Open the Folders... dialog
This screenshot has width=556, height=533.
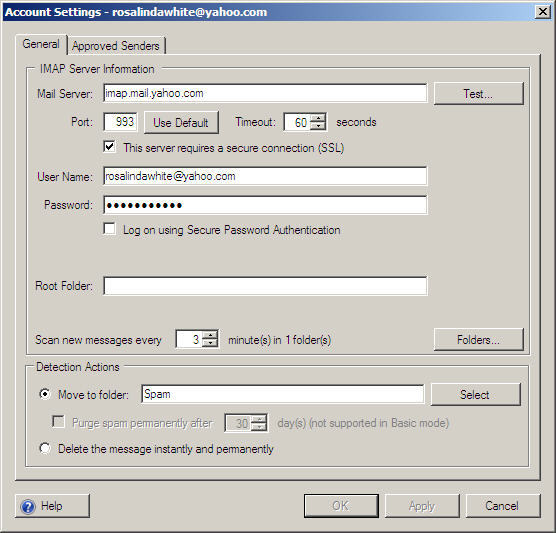(478, 340)
